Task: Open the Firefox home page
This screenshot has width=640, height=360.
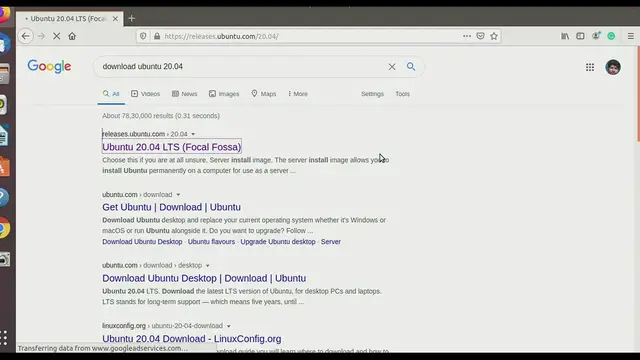Action: pyautogui.click(x=72, y=36)
